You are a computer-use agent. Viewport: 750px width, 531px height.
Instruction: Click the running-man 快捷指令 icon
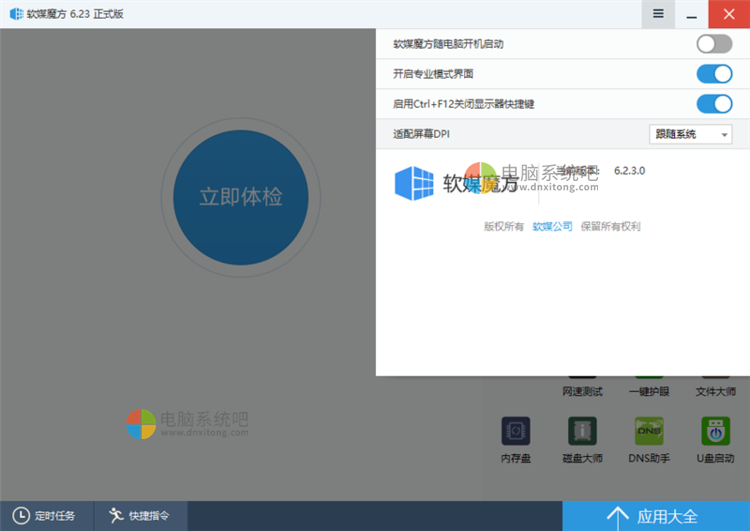tap(116, 516)
